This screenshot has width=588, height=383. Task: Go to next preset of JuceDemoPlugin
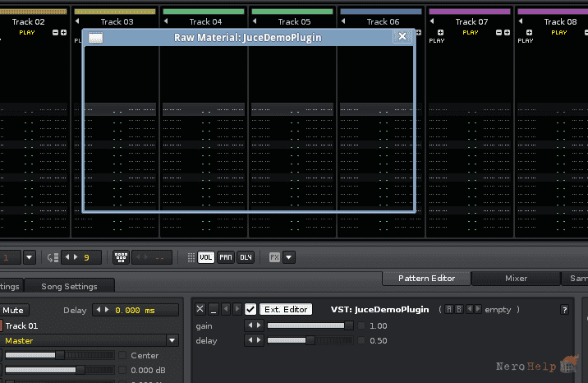(478, 309)
